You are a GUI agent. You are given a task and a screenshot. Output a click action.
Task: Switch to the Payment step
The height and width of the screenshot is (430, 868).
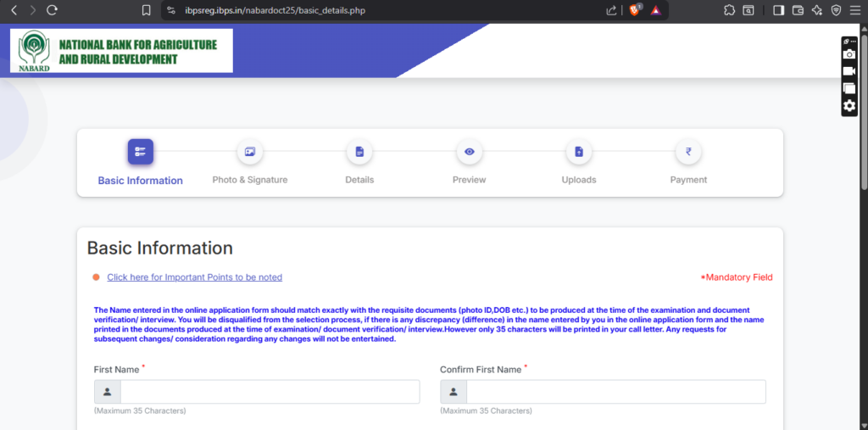688,152
